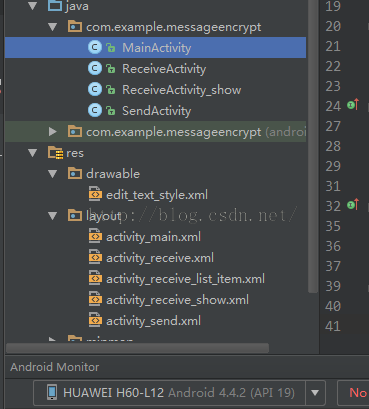Click the java source folder icon
The image size is (369, 409).
(55, 6)
